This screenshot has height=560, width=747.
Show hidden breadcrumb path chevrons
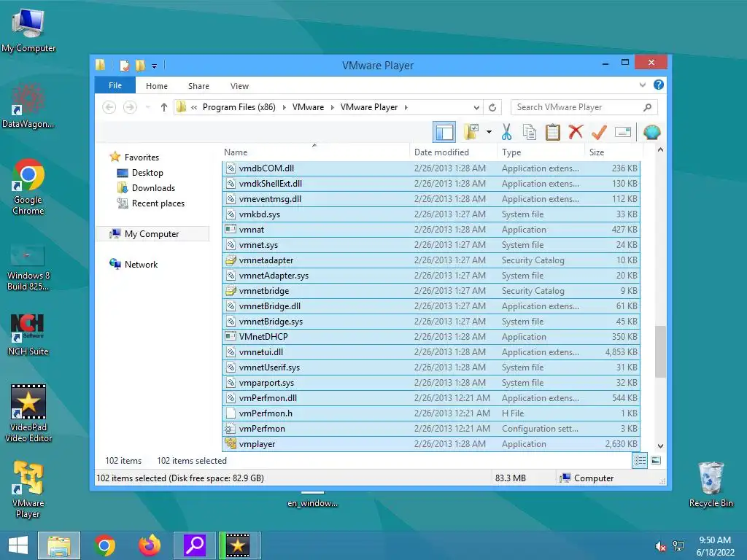(x=194, y=108)
